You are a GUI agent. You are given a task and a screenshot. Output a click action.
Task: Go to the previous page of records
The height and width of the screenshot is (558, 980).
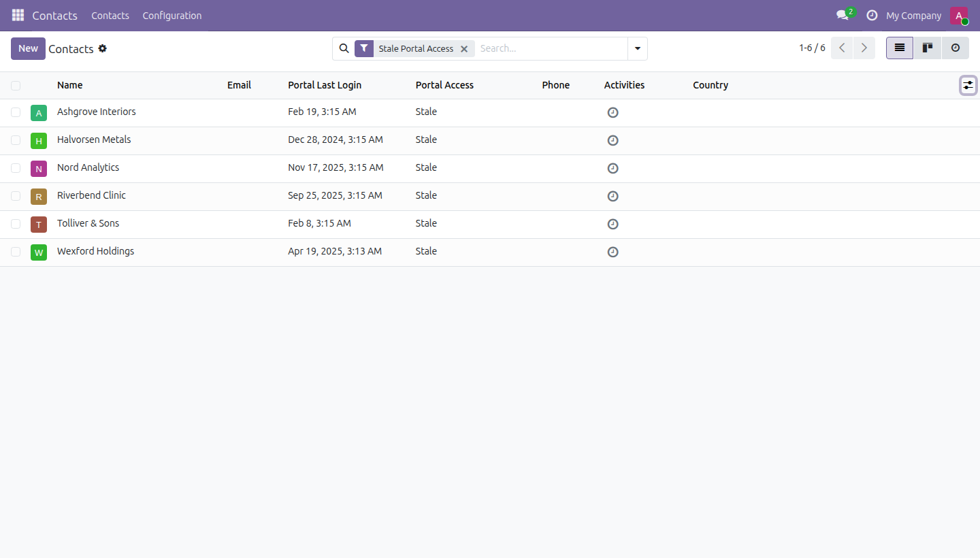(842, 48)
